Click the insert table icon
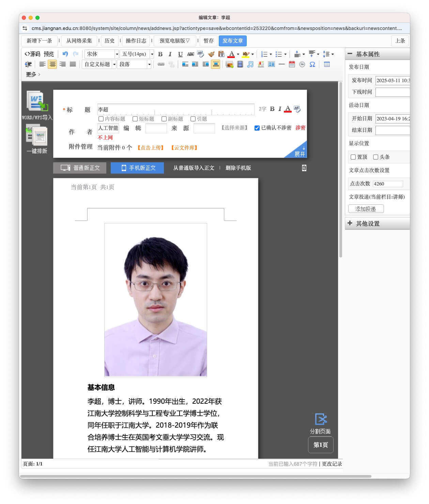This screenshot has height=504, width=429. (x=327, y=64)
